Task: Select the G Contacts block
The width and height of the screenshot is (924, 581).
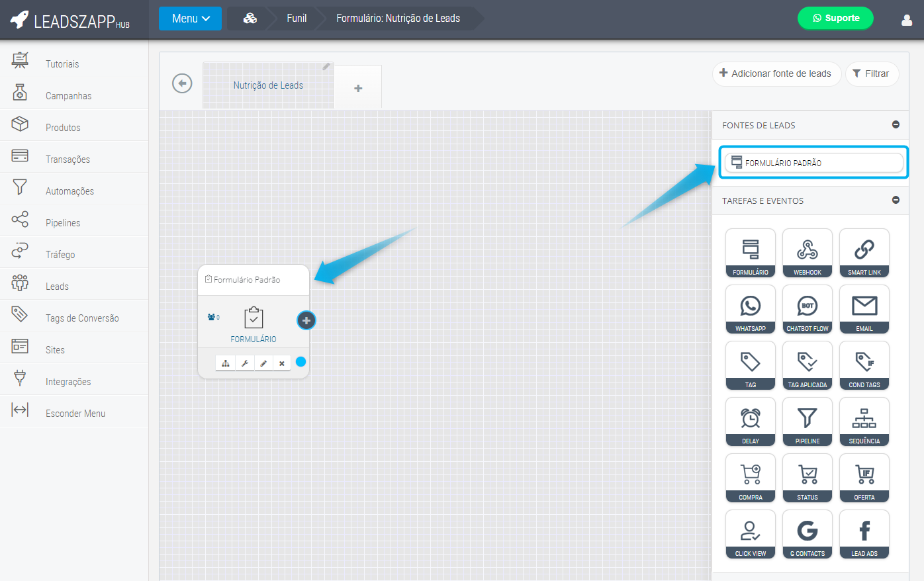Action: 807,534
